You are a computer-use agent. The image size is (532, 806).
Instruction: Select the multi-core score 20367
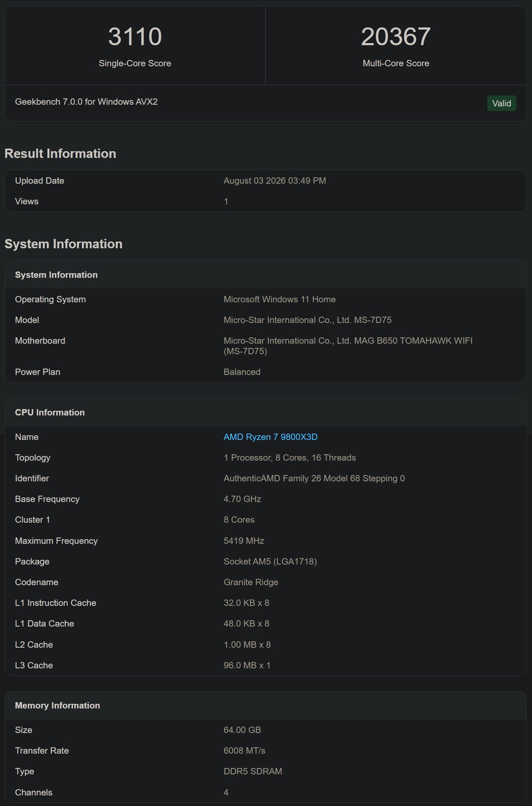click(x=396, y=36)
